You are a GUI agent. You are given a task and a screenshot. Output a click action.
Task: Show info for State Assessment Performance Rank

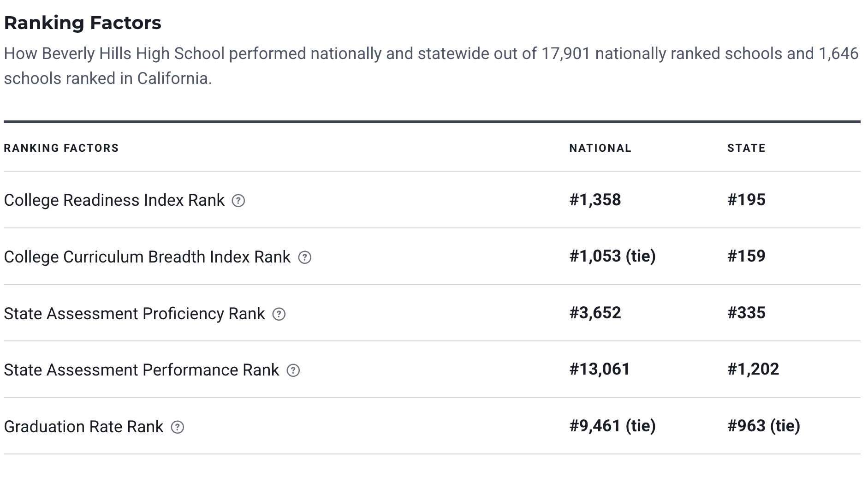(293, 370)
